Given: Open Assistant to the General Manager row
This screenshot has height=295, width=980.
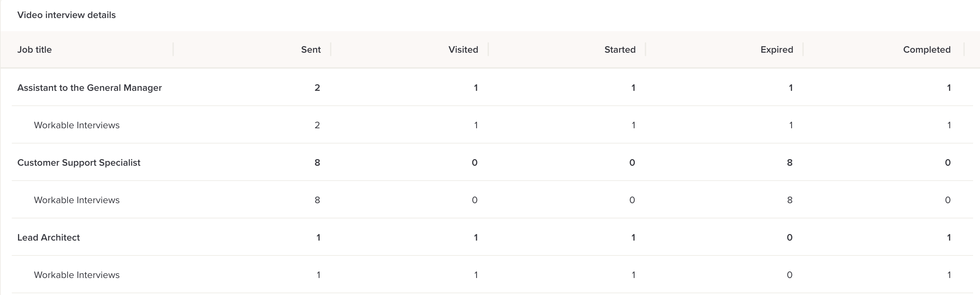Looking at the screenshot, I should point(89,88).
